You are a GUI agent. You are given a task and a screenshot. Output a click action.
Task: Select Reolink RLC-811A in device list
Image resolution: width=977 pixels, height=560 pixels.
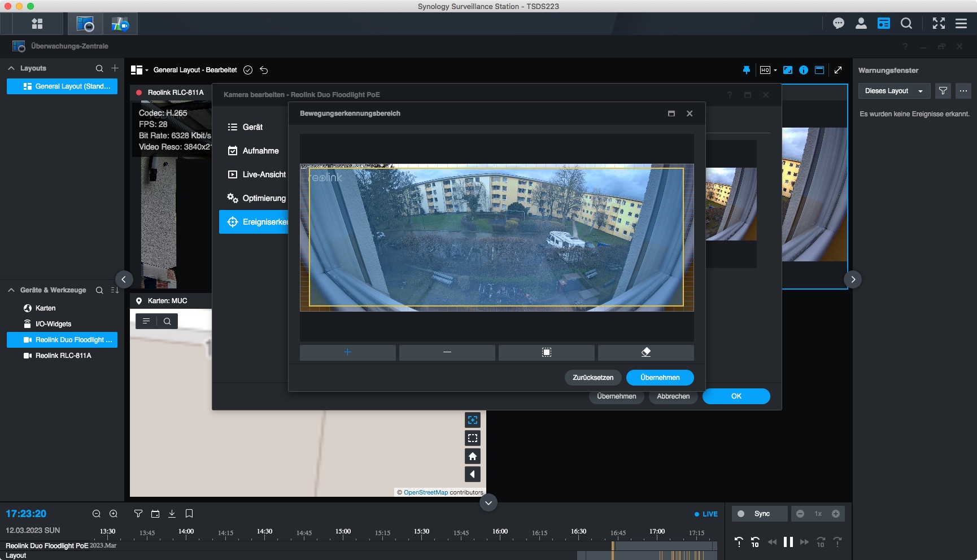(63, 356)
